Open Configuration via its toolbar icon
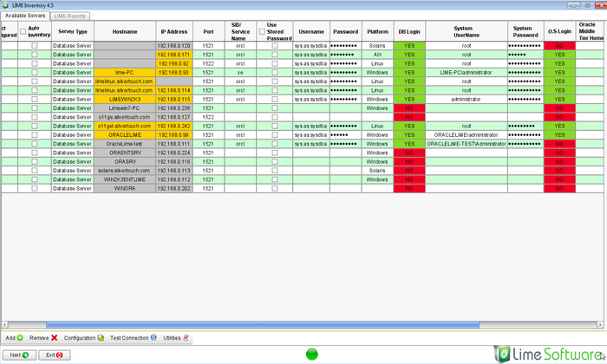Image resolution: width=607 pixels, height=364 pixels. [101, 337]
